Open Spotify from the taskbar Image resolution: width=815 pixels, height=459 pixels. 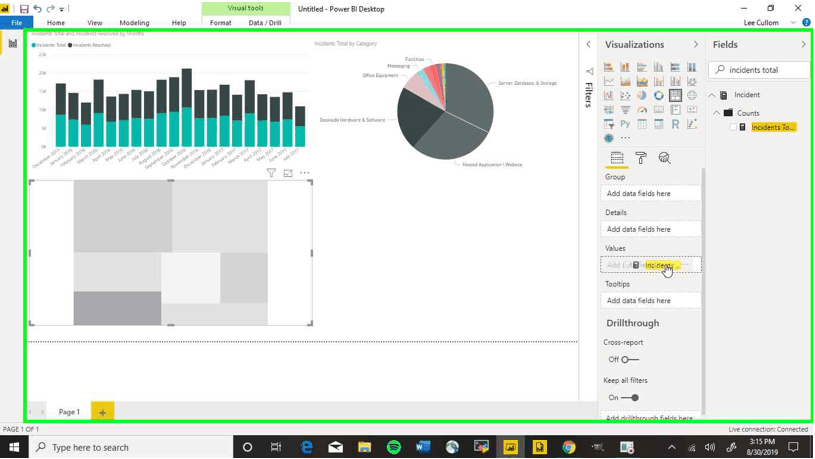pos(394,448)
